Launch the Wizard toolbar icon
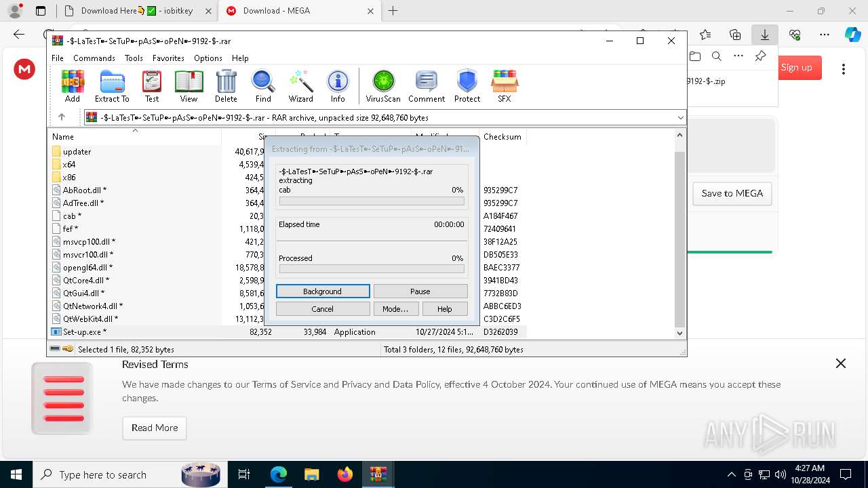Screen dimensions: 868x488 coord(300,86)
